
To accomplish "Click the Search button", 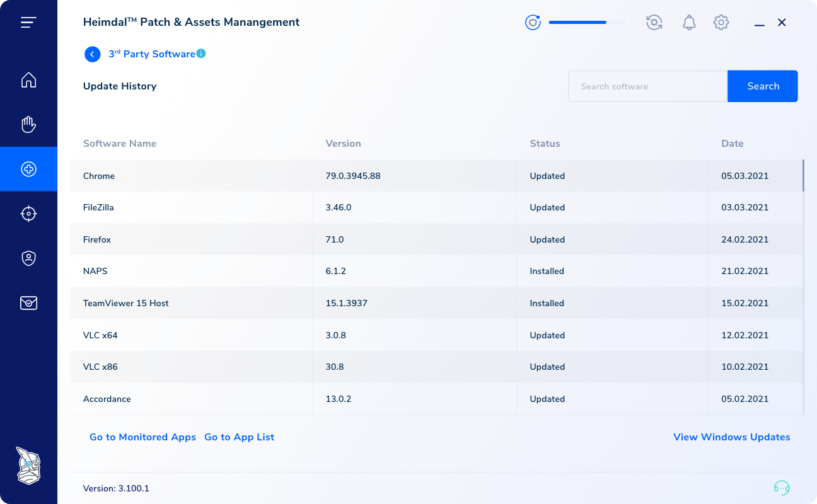I will point(763,86).
